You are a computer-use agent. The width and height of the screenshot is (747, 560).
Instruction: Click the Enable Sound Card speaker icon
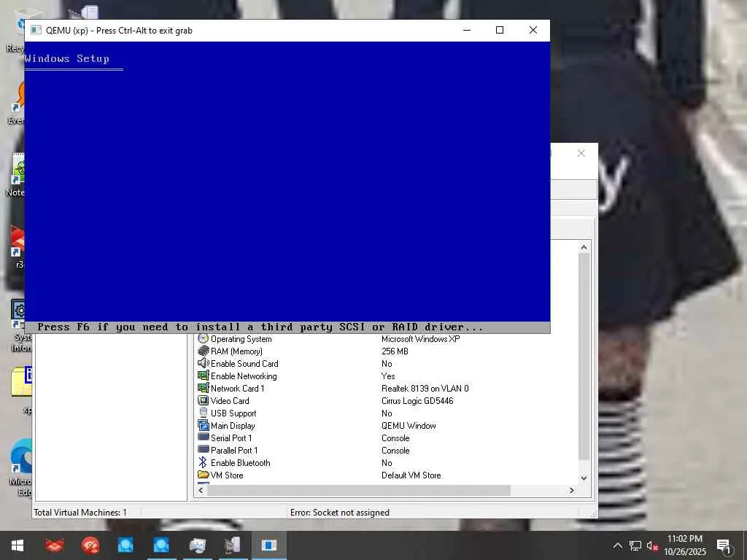pyautogui.click(x=204, y=363)
